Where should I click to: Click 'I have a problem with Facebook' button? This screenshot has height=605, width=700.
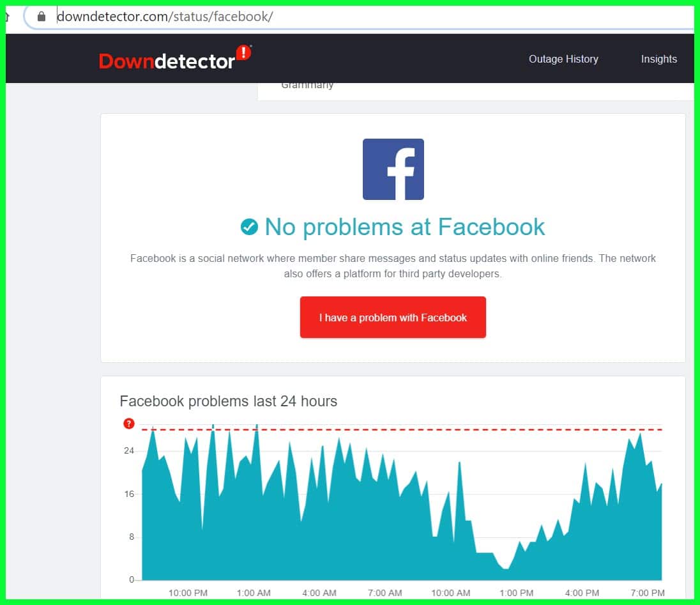393,318
